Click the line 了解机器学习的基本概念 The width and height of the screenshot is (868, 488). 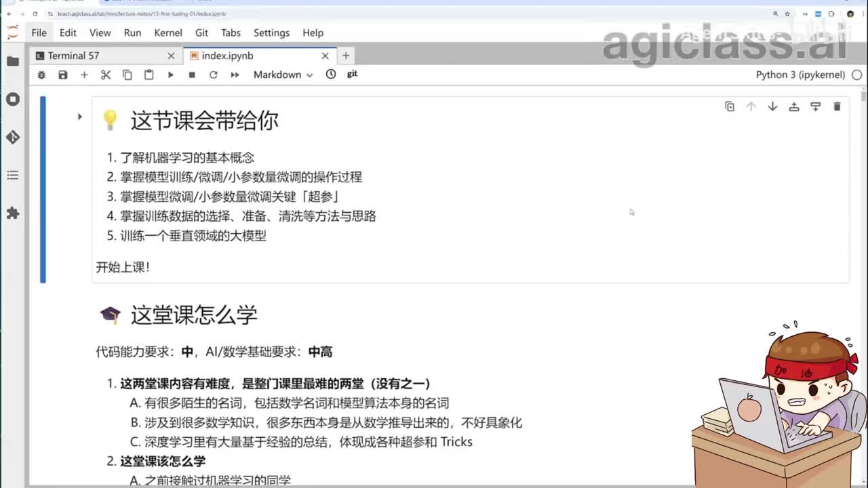[187, 157]
